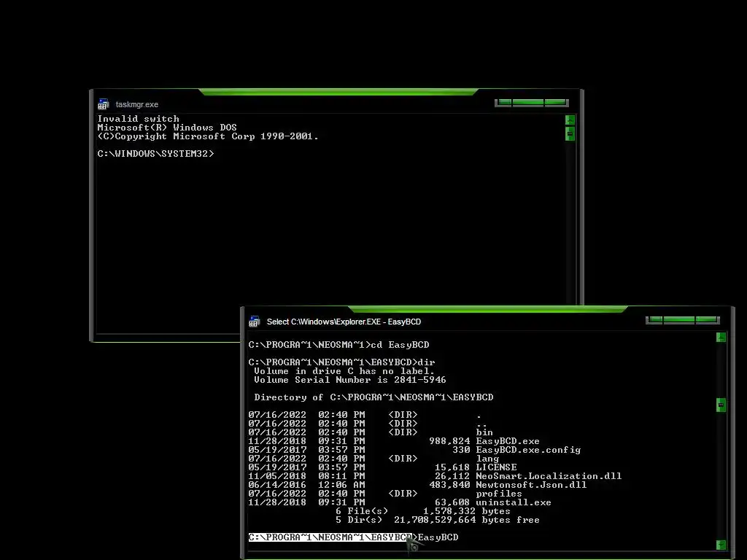Click the scroll-down arrow in the EasyBCD console
Screen dimensions: 747x560
click(721, 545)
